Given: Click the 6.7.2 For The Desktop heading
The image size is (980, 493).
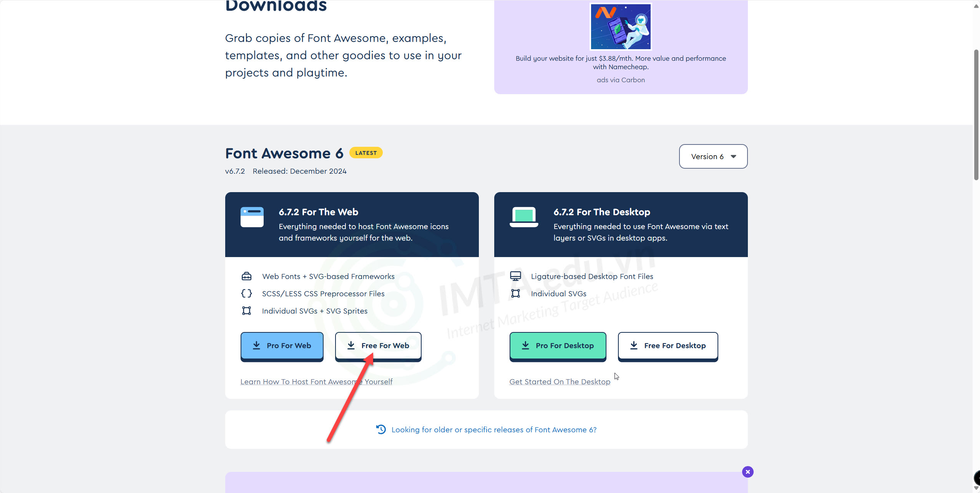Looking at the screenshot, I should (x=601, y=212).
